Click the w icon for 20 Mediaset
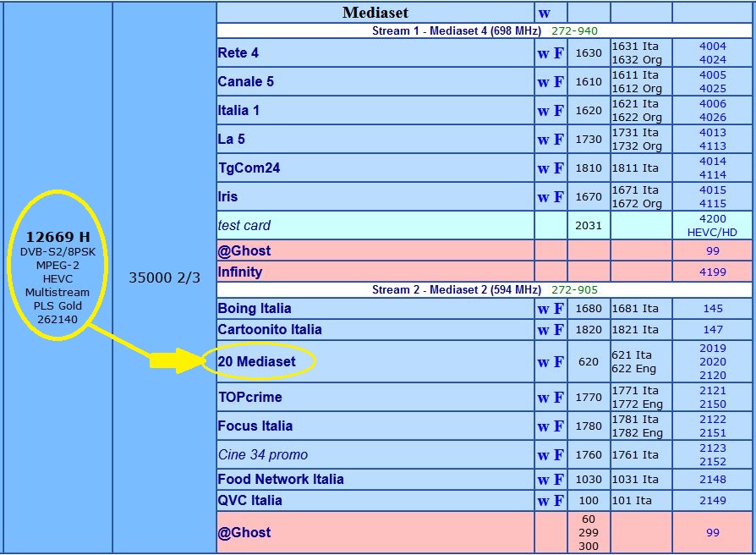This screenshot has height=555, width=756. pyautogui.click(x=544, y=363)
